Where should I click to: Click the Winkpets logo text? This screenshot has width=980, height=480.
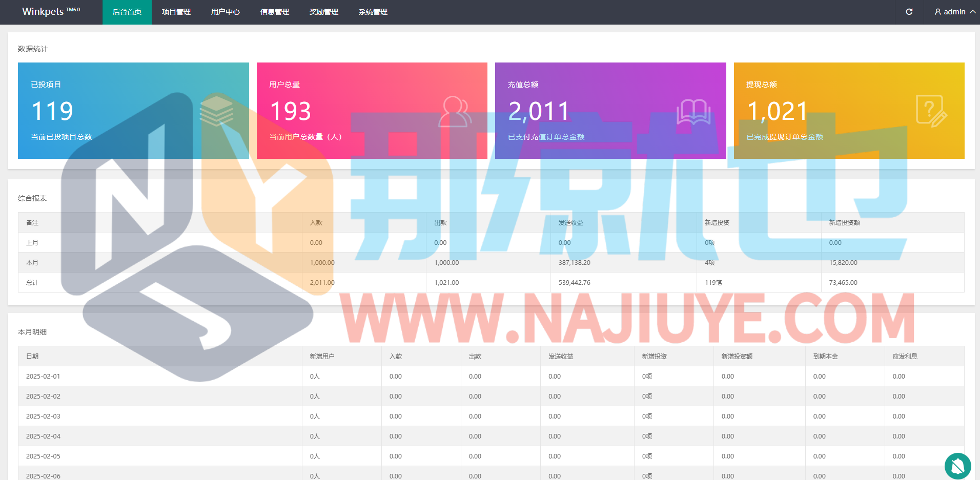pos(43,12)
